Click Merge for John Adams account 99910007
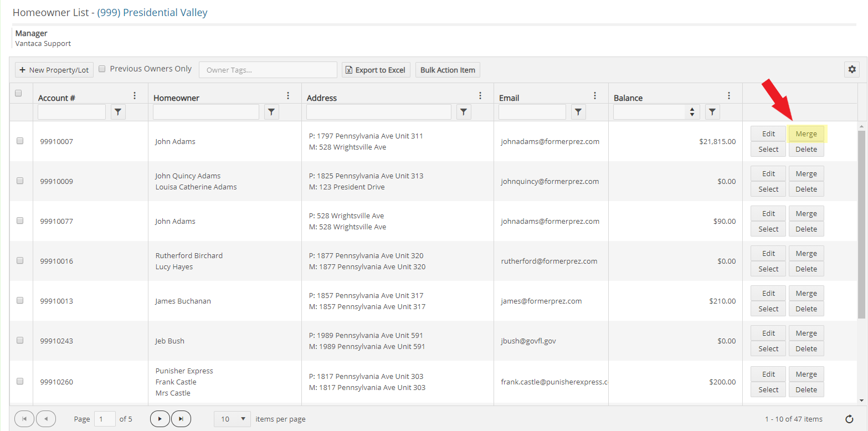This screenshot has width=868, height=431. [x=806, y=134]
